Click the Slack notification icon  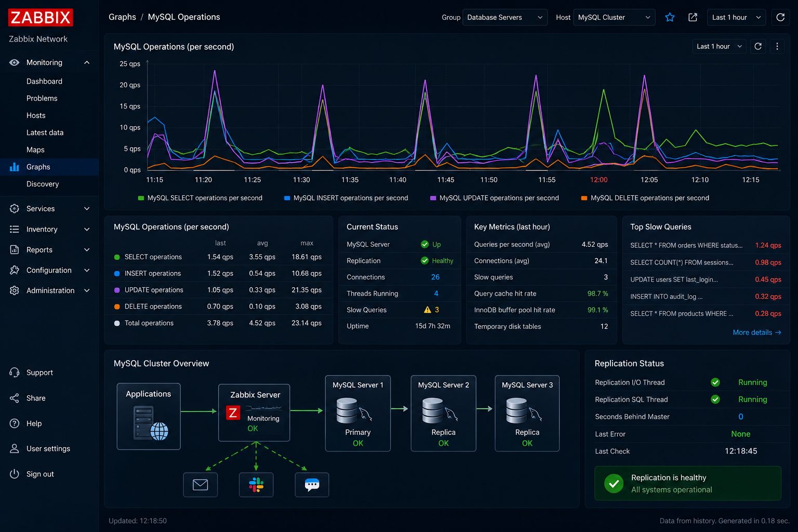click(256, 485)
